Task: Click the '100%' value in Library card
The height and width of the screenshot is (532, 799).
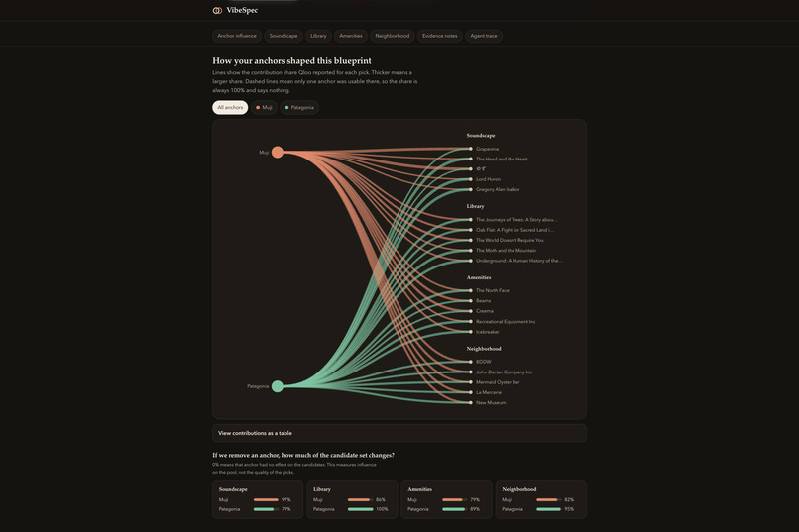Action: click(x=382, y=509)
